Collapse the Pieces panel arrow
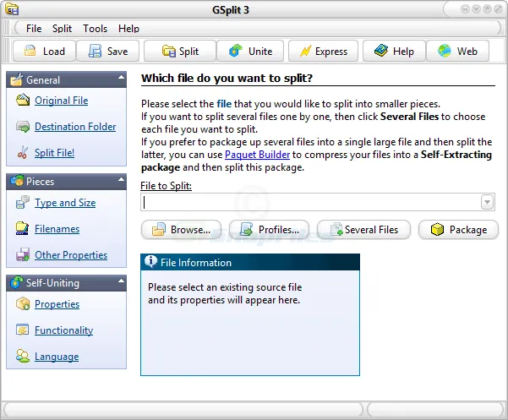The width and height of the screenshot is (508, 420). pyautogui.click(x=121, y=179)
